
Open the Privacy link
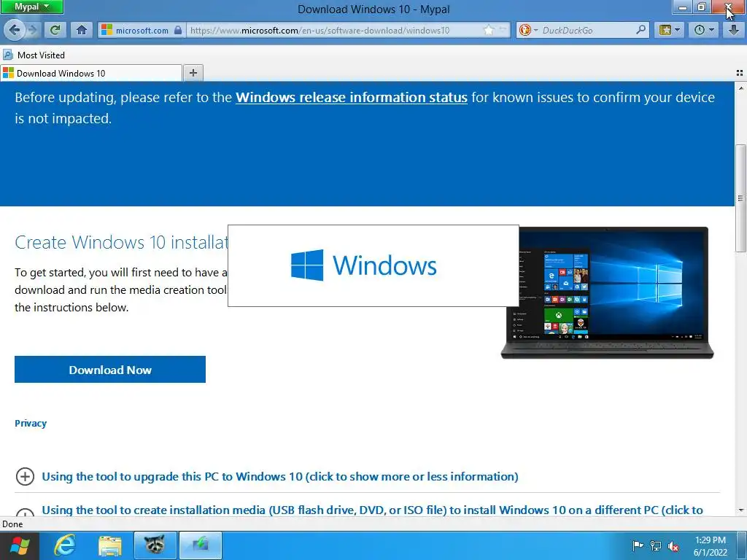pyautogui.click(x=31, y=424)
